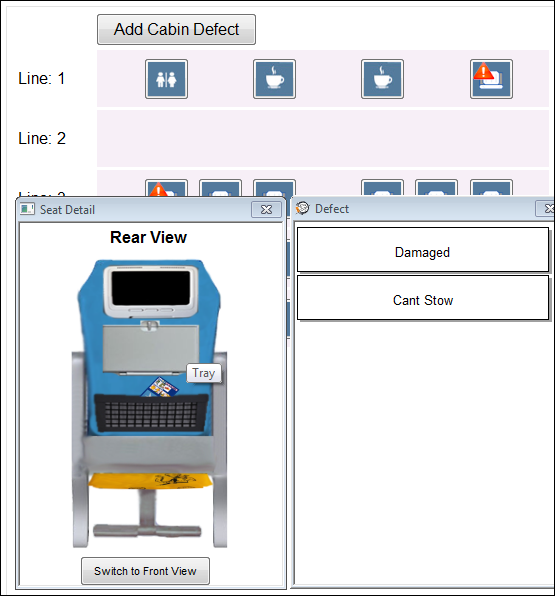Click the yellow life vest pouch under seat
555x596 pixels.
pos(150,480)
